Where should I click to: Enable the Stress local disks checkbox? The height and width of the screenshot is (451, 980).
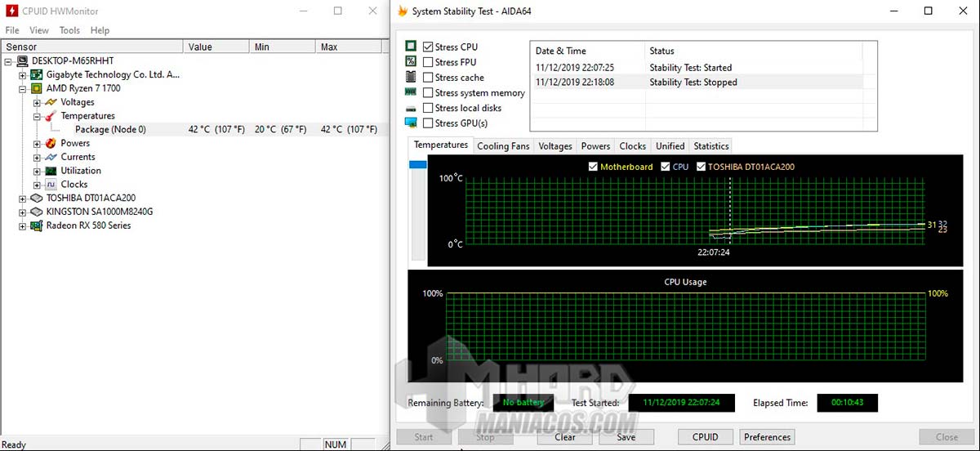coord(428,108)
